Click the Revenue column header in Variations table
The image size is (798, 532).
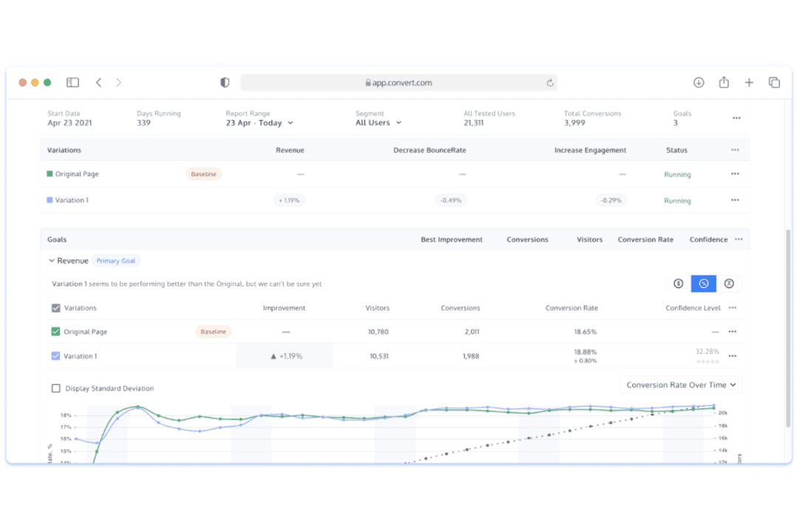click(290, 150)
